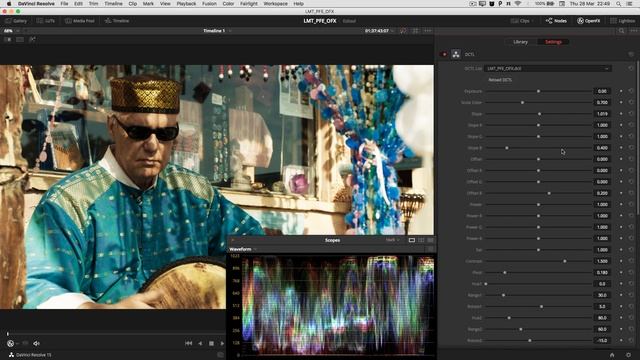The height and width of the screenshot is (360, 640).
Task: Edit the Pivot value field 0.180
Action: coord(602,272)
